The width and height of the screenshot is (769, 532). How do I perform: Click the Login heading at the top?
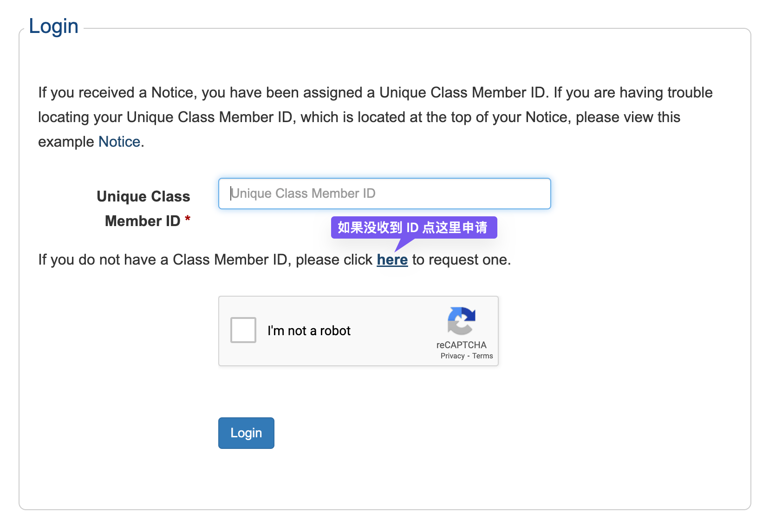[x=53, y=26]
